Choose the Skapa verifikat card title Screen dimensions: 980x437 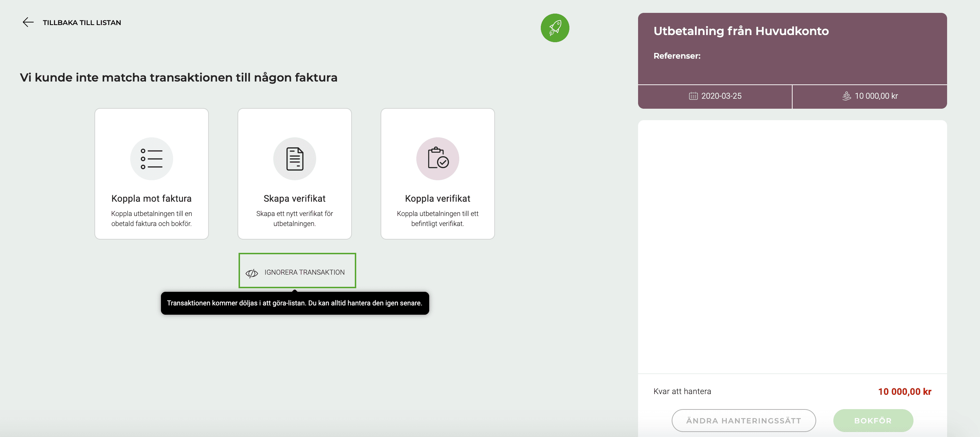294,198
